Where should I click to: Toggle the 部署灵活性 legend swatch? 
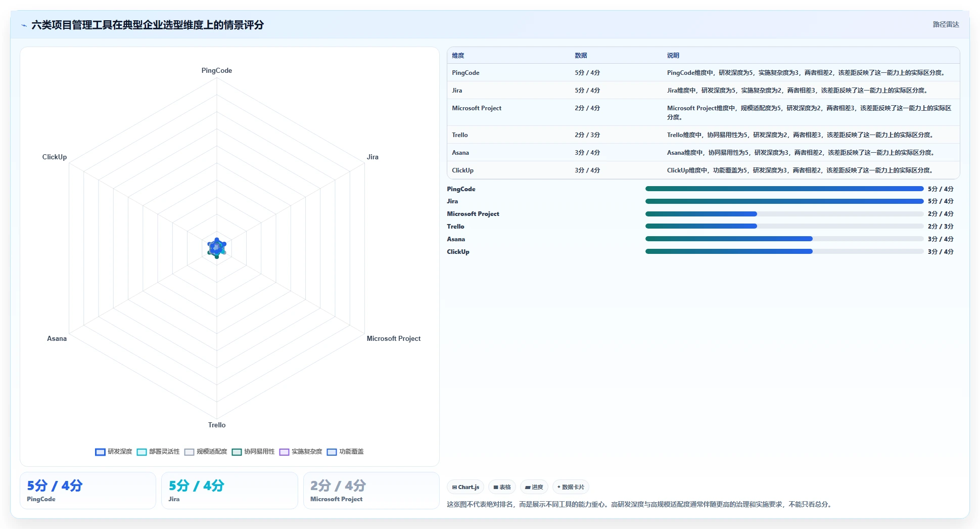(142, 452)
